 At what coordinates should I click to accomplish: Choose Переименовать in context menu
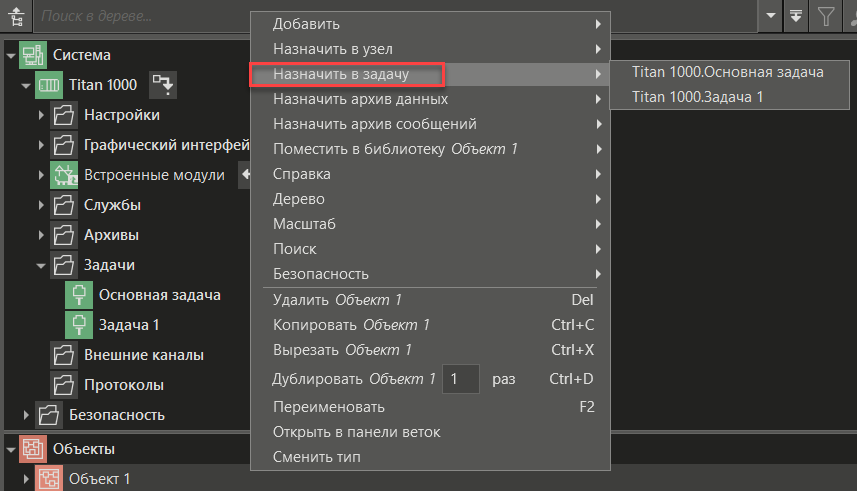[x=430, y=407]
